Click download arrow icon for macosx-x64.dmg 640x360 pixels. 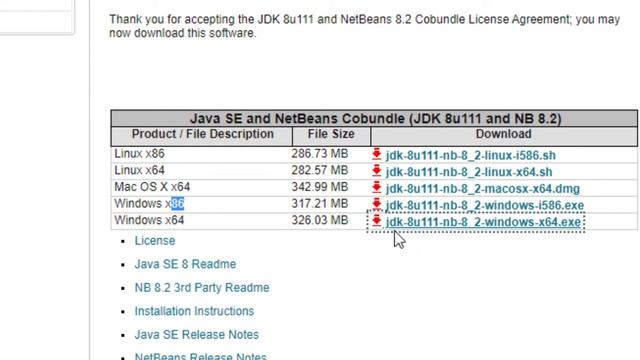click(x=376, y=188)
